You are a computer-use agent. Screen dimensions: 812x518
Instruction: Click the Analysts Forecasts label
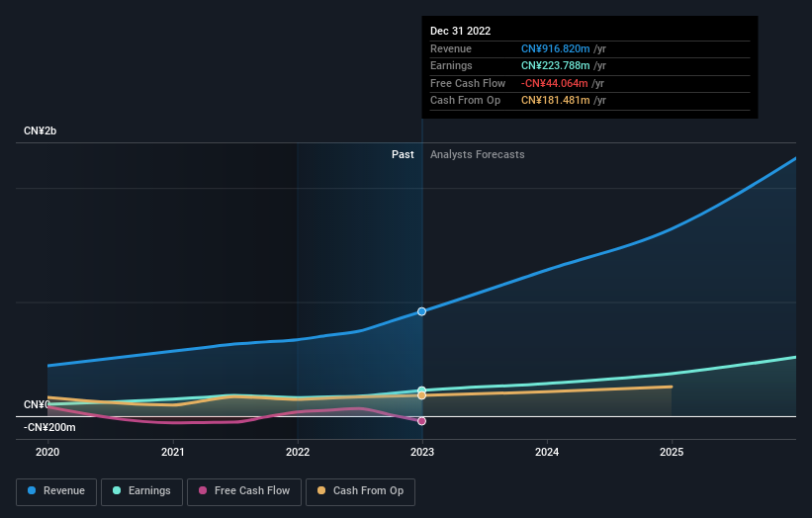tap(477, 155)
